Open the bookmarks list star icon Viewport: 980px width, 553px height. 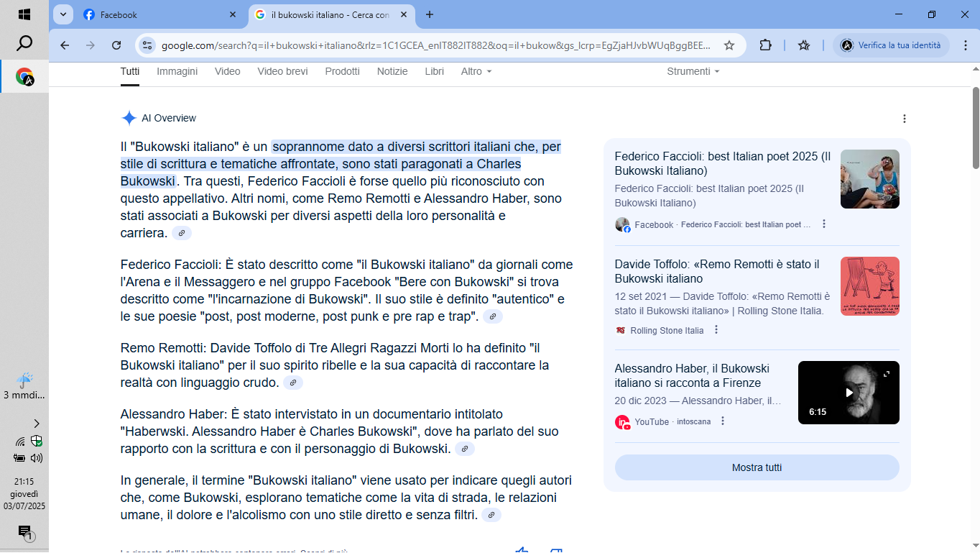click(x=804, y=45)
